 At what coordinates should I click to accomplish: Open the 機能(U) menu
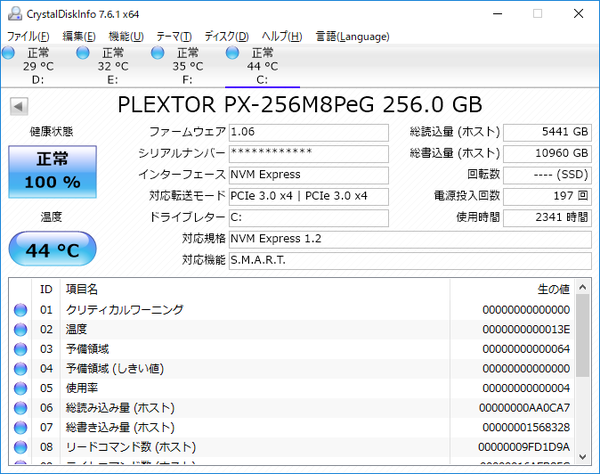[126, 36]
